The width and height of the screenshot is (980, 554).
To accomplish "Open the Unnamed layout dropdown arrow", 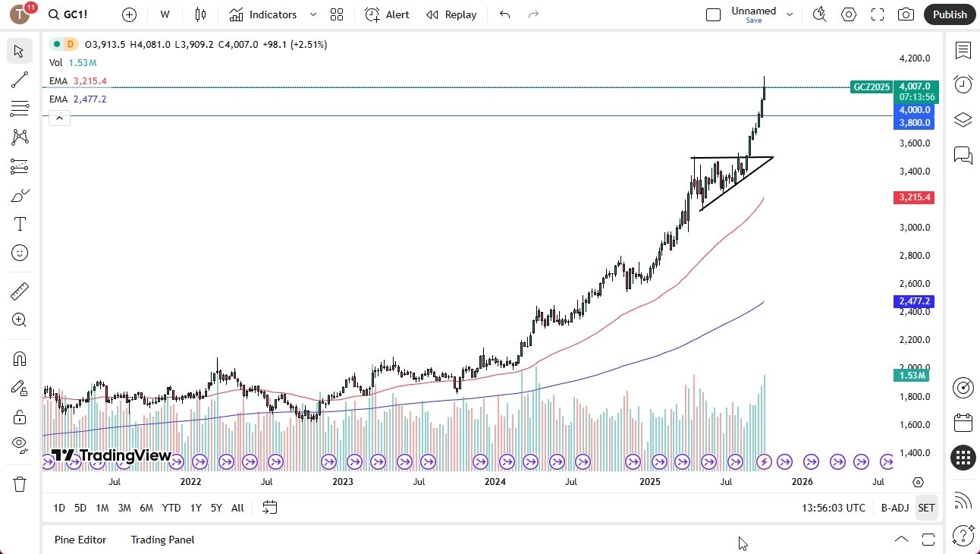I will pos(790,14).
